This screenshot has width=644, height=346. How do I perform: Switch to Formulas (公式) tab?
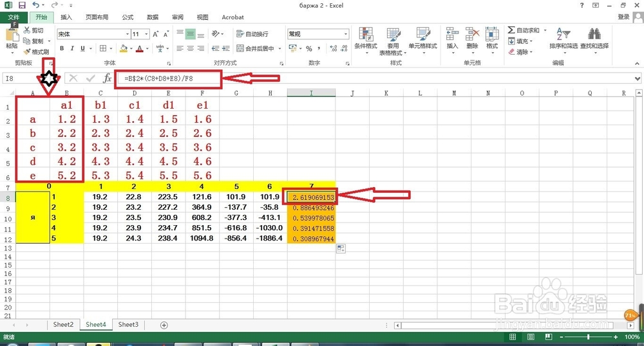(128, 17)
